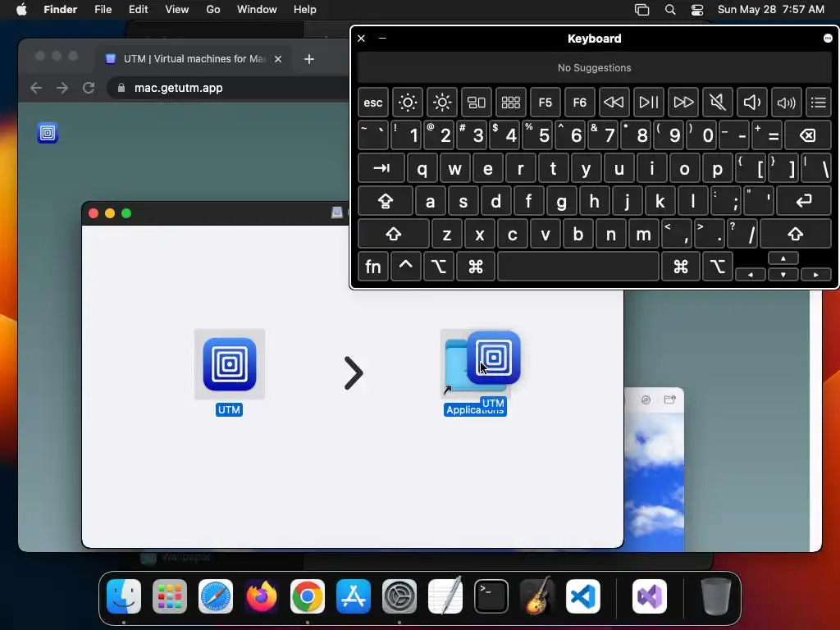Toggle the fn key
This screenshot has width=840, height=630.
(x=373, y=267)
